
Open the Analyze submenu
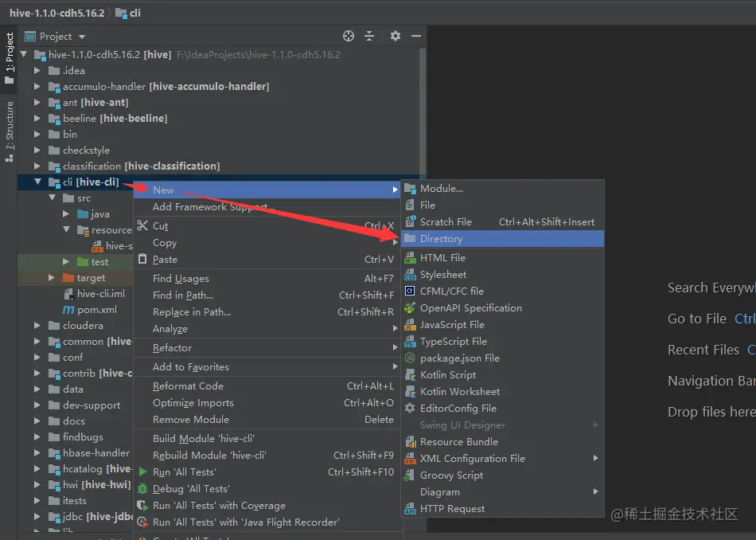pos(267,329)
